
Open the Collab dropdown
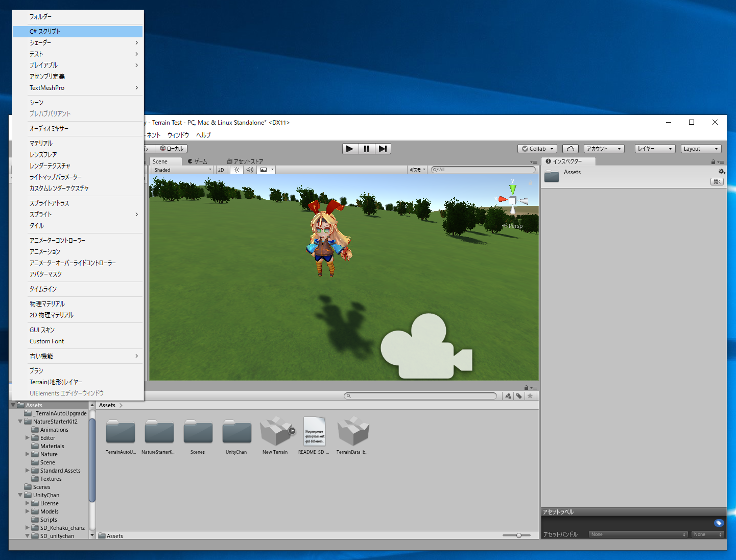pos(537,149)
